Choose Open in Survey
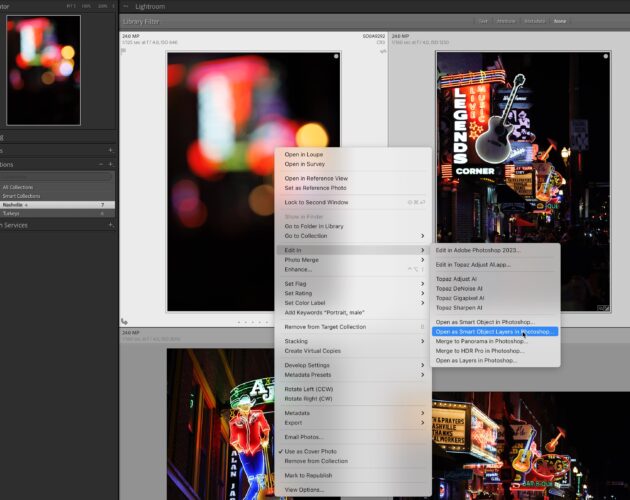This screenshot has height=500, width=630. coord(305,164)
